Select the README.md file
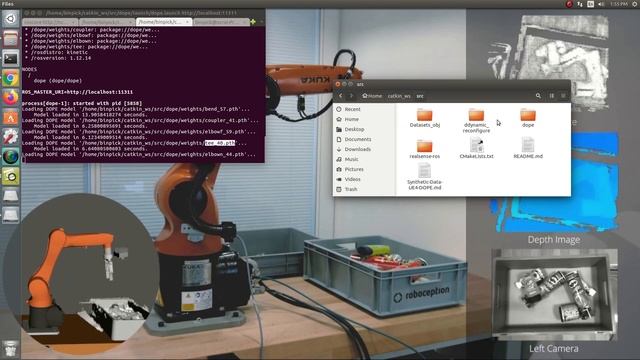This screenshot has width=640, height=360. (528, 148)
